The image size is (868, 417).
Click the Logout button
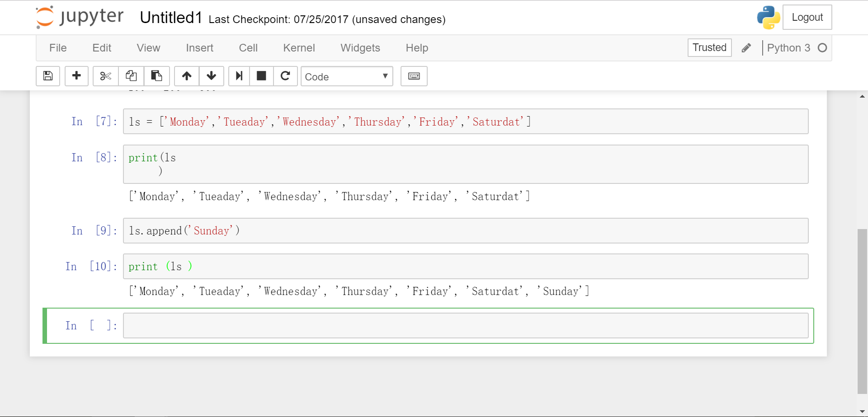807,17
